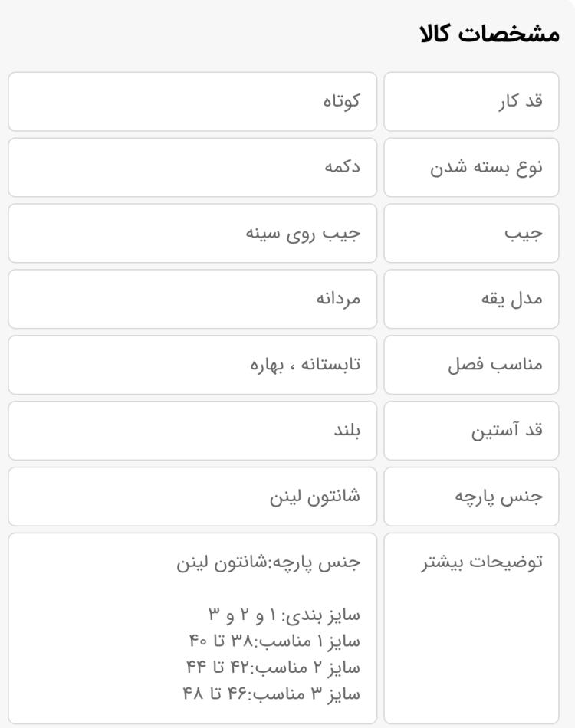Click the تابستانه ، بهاره value
The image size is (575, 728).
[305, 365]
